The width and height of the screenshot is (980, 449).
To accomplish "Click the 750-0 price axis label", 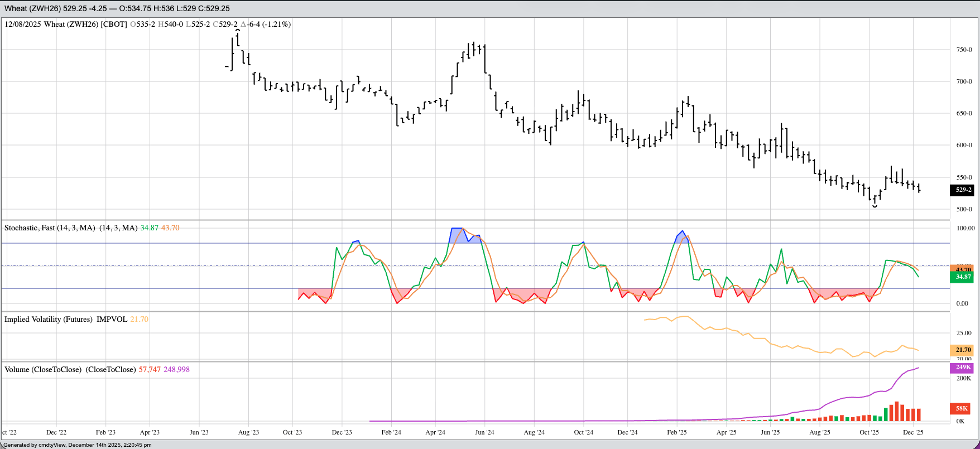I will (x=964, y=50).
